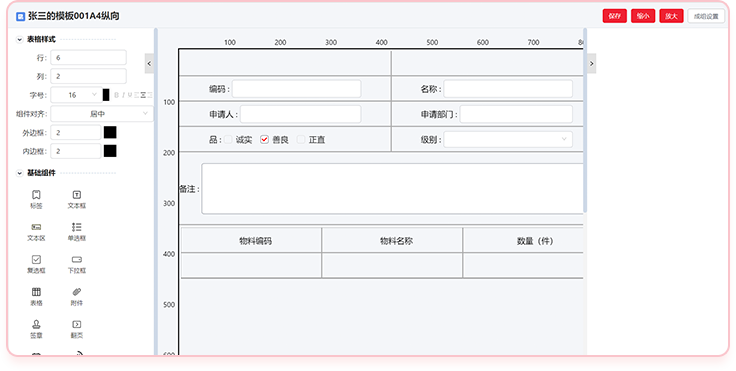Select the 表格 table component icon
The height and width of the screenshot is (371, 736).
36,292
